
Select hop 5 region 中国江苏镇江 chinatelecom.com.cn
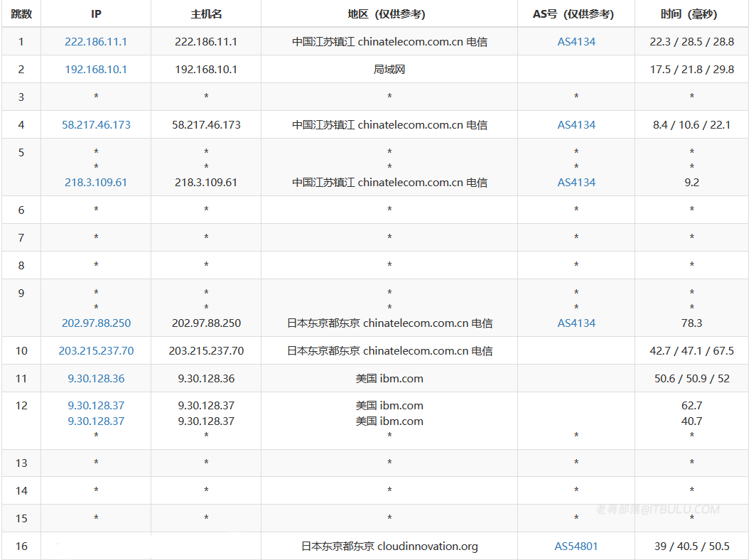click(389, 183)
